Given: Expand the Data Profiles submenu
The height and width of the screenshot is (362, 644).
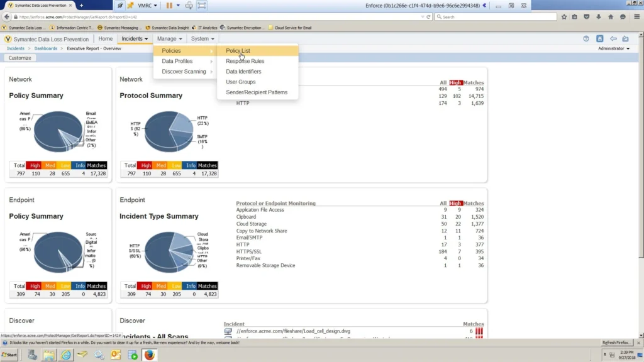Looking at the screenshot, I should tap(177, 61).
